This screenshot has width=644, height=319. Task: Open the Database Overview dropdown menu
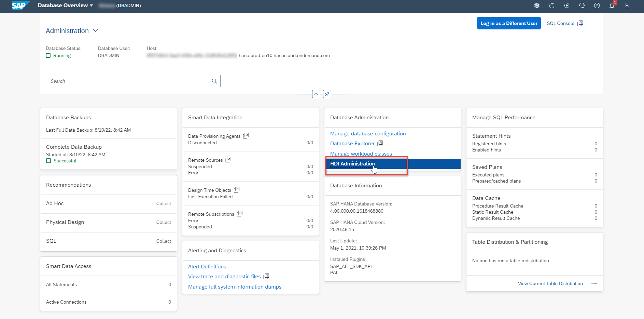point(65,5)
